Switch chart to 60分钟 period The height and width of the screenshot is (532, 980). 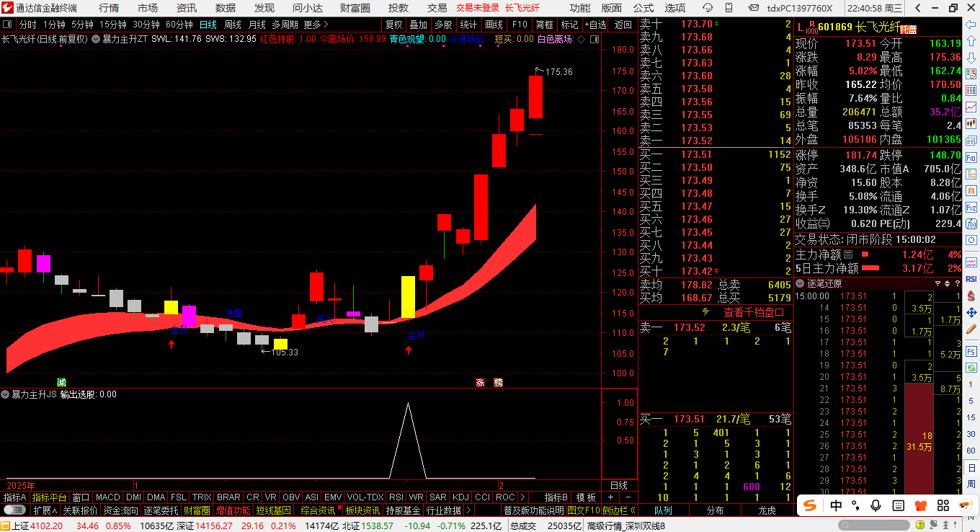(179, 25)
